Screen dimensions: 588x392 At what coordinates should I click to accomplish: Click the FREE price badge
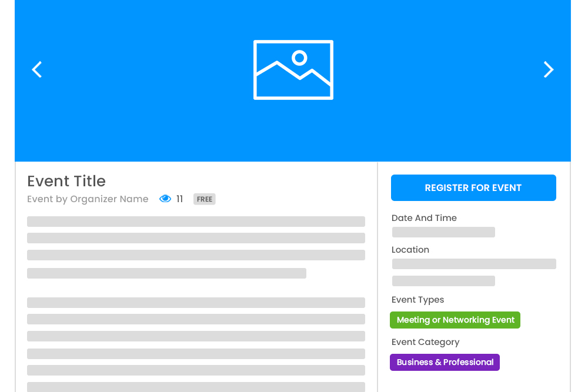pos(204,199)
